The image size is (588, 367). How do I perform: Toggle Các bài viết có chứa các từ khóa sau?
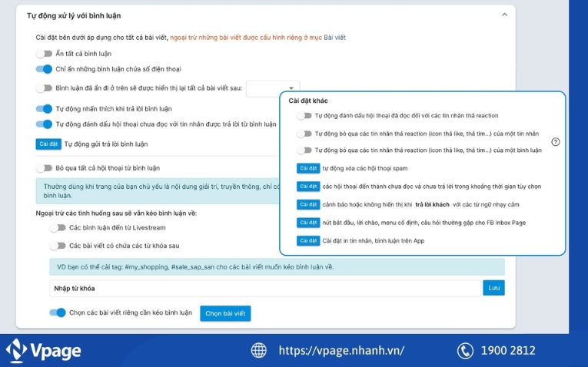58,246
